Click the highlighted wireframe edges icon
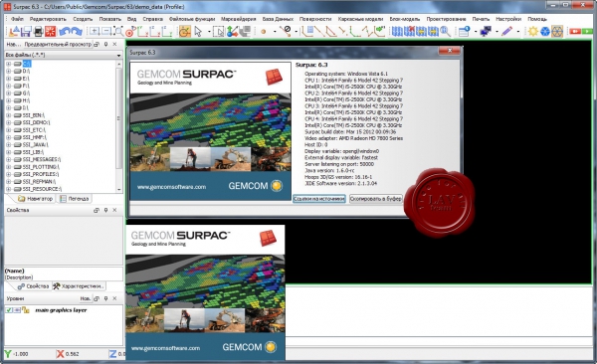597x364 pixels. 557,31
